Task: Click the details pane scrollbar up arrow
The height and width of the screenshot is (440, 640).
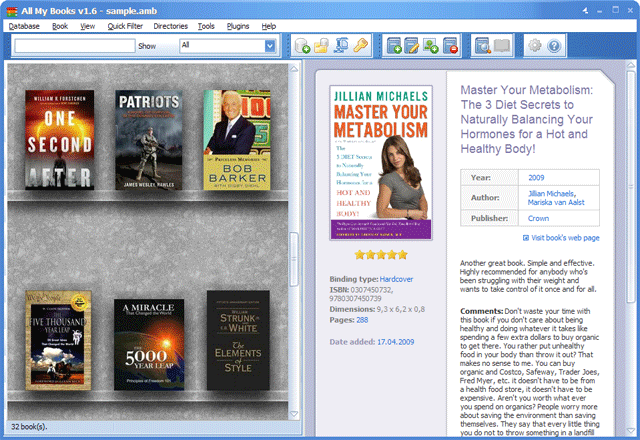Action: [631, 65]
